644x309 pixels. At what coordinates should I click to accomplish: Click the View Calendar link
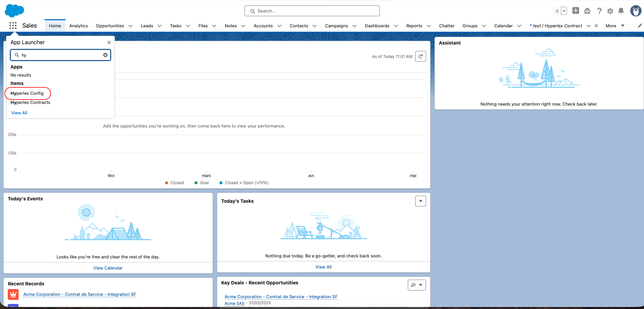pyautogui.click(x=108, y=268)
